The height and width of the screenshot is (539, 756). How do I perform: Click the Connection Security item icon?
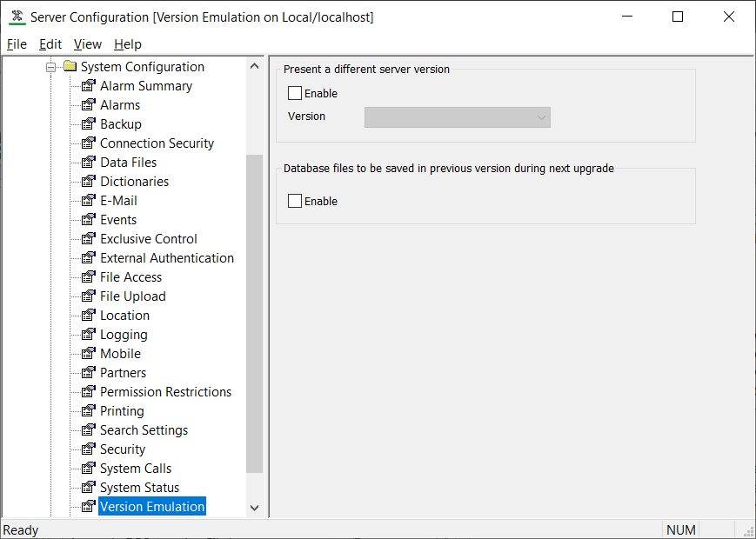tap(88, 143)
